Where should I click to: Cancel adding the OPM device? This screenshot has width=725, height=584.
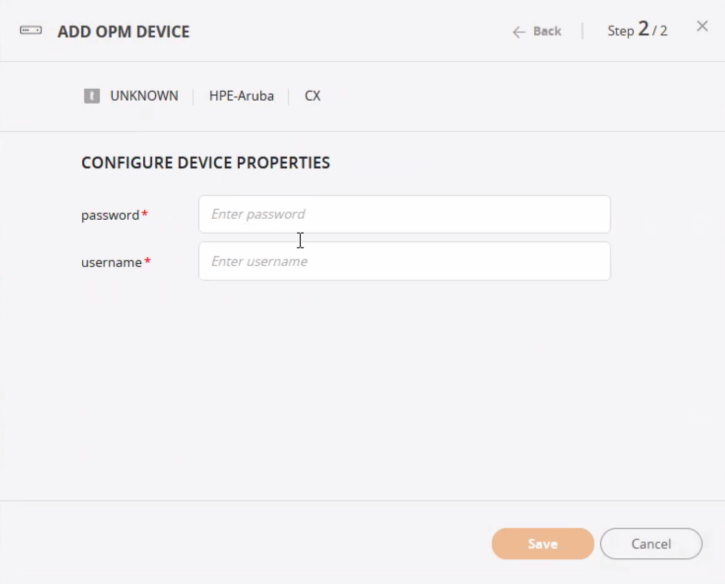pos(651,544)
